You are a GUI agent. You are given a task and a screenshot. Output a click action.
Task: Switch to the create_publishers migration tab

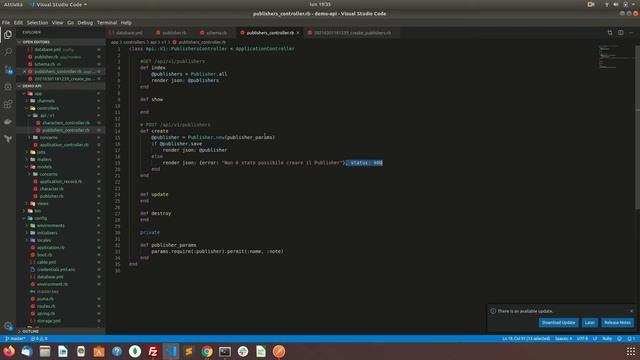point(351,33)
